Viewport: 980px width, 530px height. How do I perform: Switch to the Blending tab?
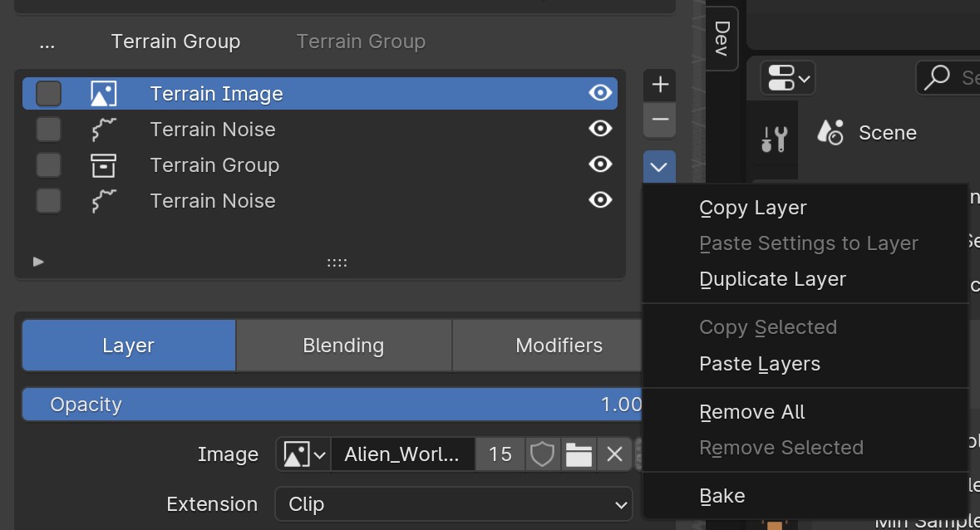(x=343, y=346)
